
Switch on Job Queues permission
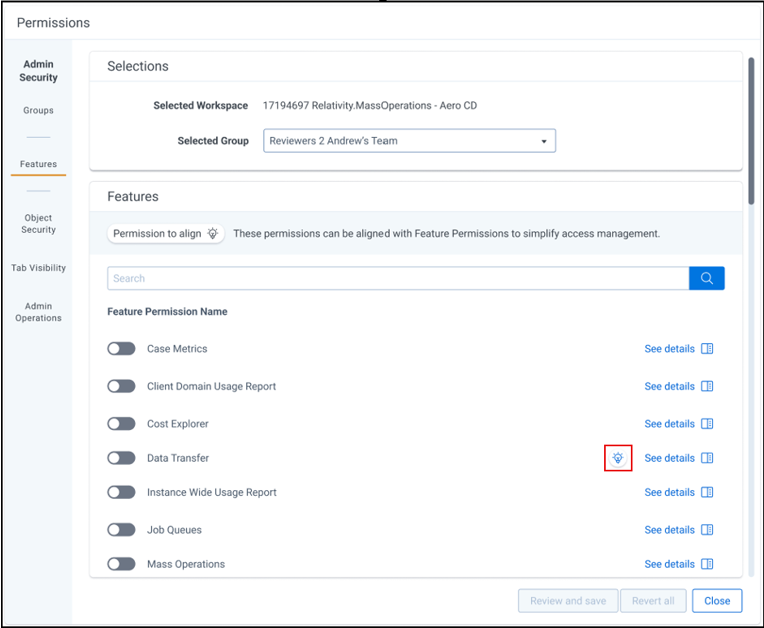(121, 530)
